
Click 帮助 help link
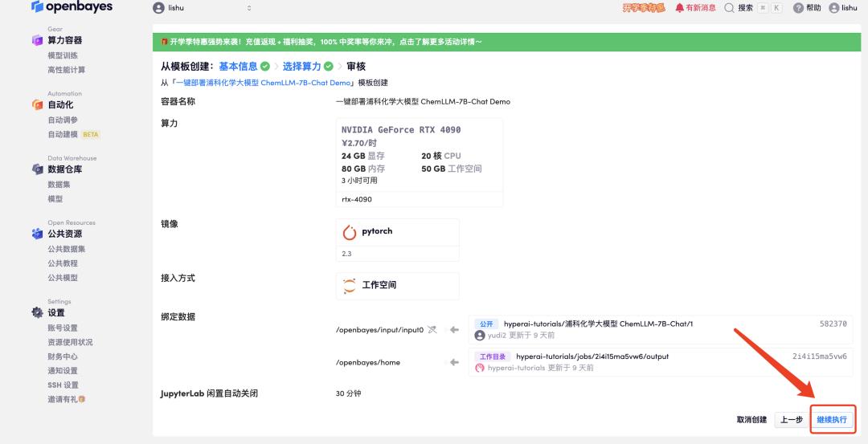coord(813,8)
